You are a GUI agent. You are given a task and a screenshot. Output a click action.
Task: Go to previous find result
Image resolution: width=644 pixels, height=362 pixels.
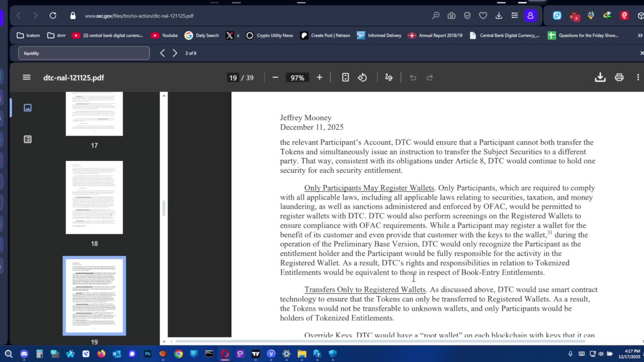163,53
